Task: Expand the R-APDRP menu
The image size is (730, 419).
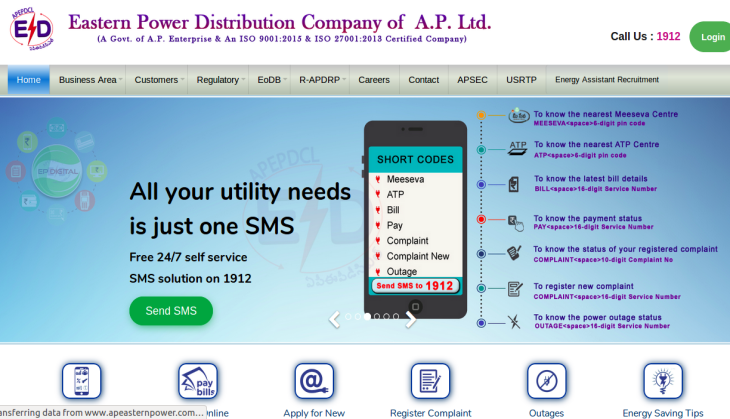Action: coord(320,80)
